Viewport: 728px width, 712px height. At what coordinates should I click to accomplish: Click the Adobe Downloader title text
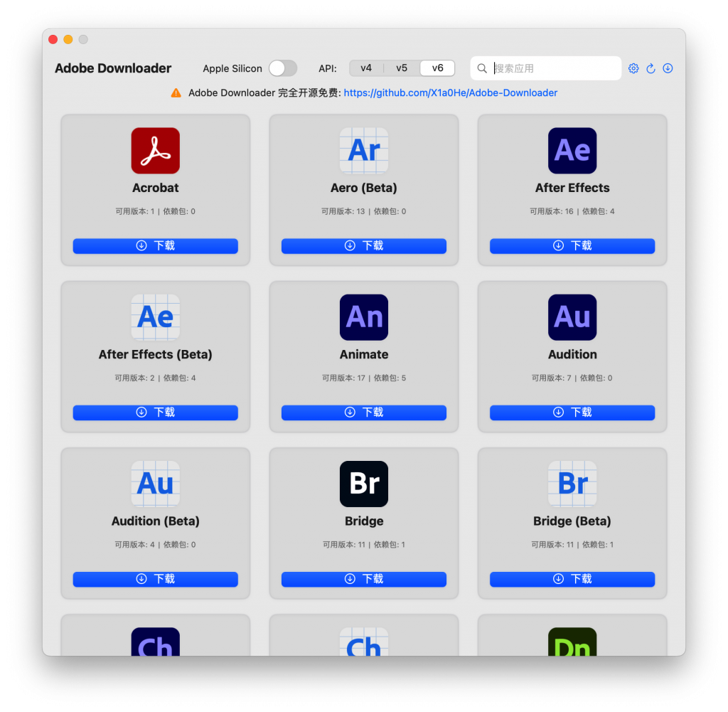click(x=113, y=68)
